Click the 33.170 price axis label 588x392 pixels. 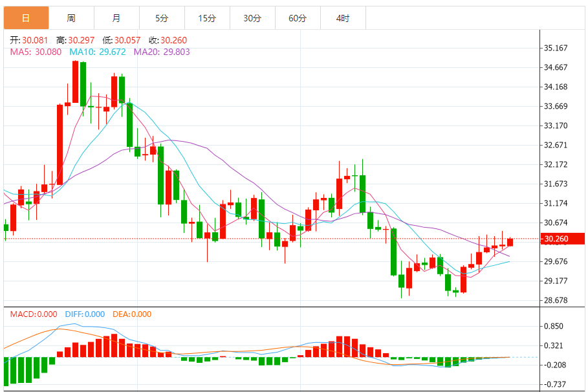[x=556, y=125]
